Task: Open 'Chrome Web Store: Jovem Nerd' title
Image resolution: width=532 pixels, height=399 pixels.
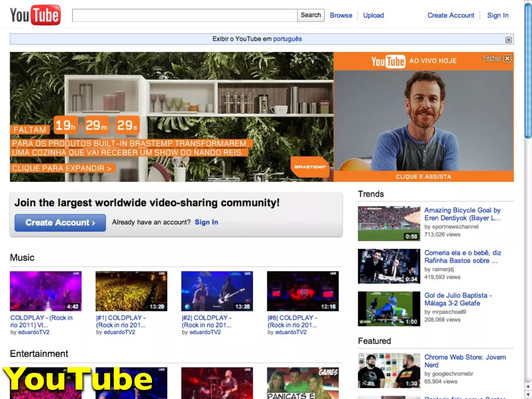Action: pyautogui.click(x=465, y=361)
